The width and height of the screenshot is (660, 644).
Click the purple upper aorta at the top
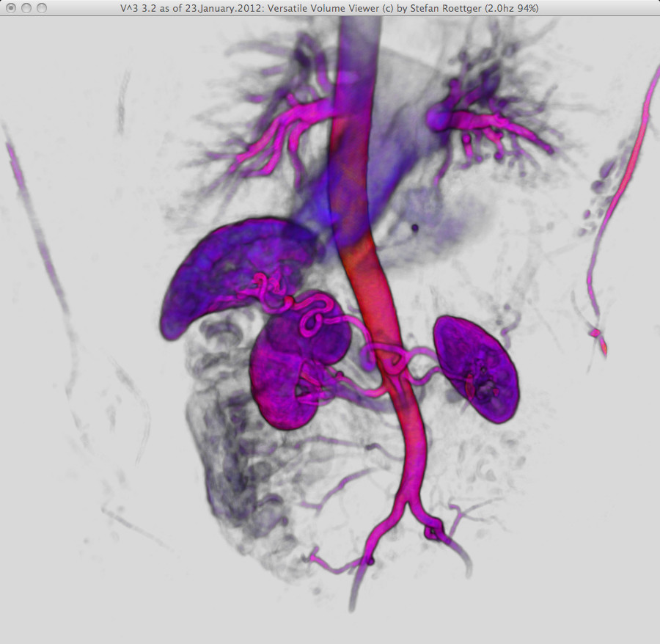point(354,73)
